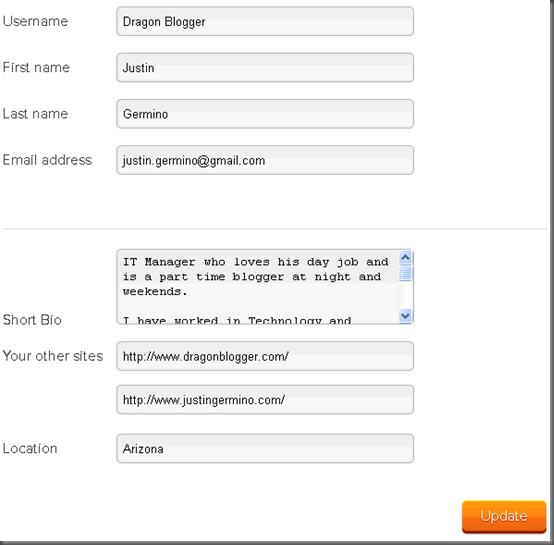Select the Last name field with Germino

click(265, 114)
